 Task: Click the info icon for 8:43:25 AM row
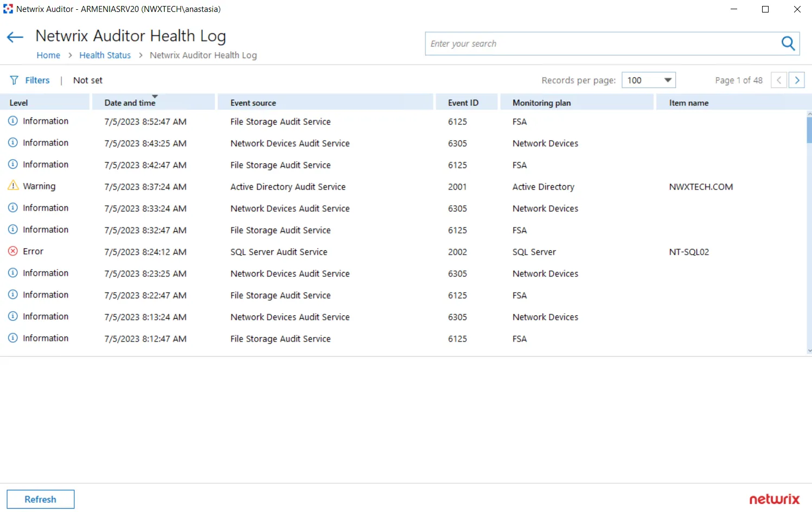[13, 143]
